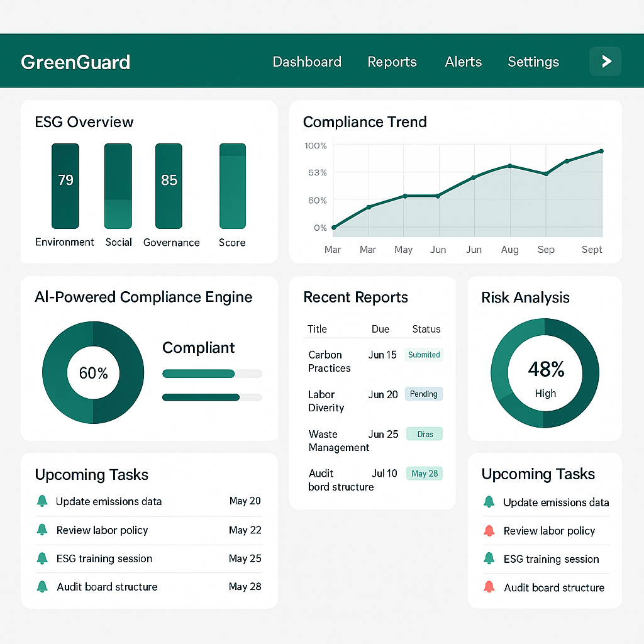Screen dimensions: 644x644
Task: Open the Labor Diverity report
Action: 326,401
